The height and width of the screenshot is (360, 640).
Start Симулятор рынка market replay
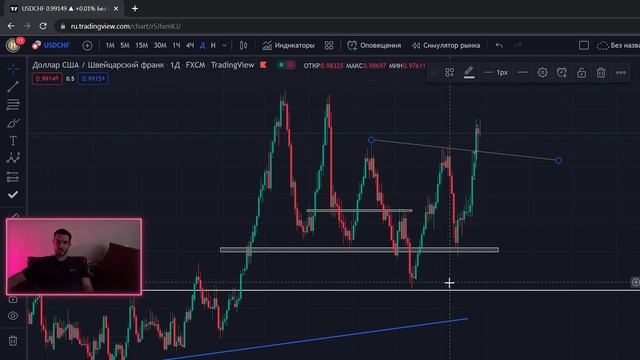tap(446, 46)
